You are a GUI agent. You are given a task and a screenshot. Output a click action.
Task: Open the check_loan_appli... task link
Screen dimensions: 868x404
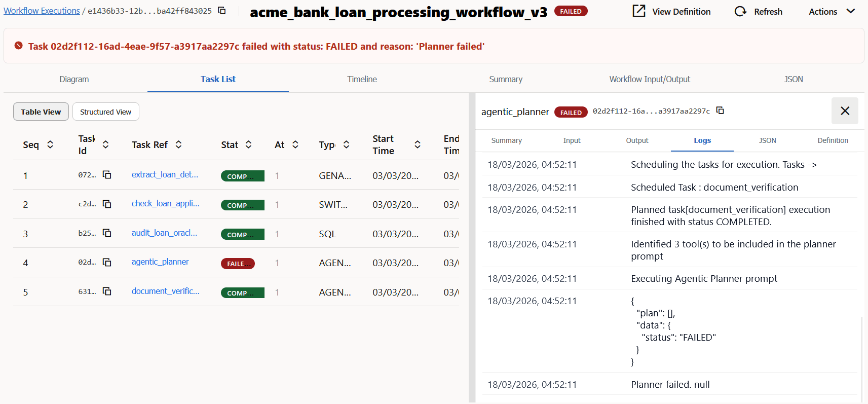(165, 203)
